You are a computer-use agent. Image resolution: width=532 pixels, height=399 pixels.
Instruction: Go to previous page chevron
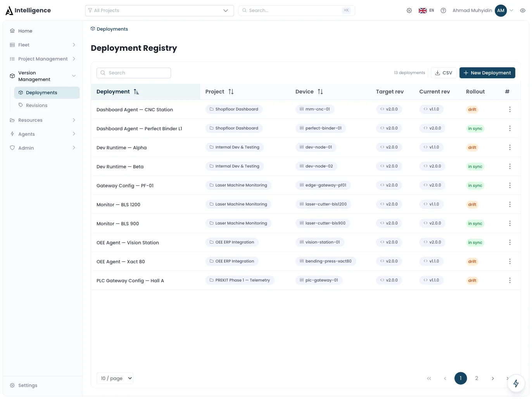[x=445, y=378]
